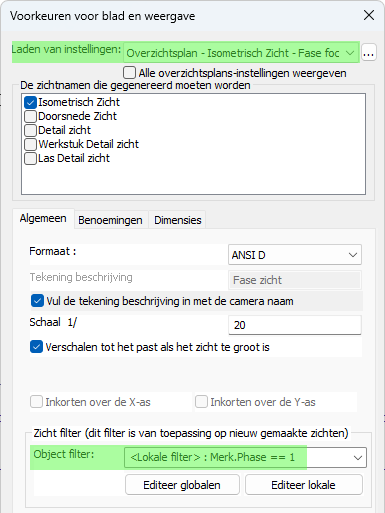Expand the Laden van instellingen dropdown

point(241,53)
